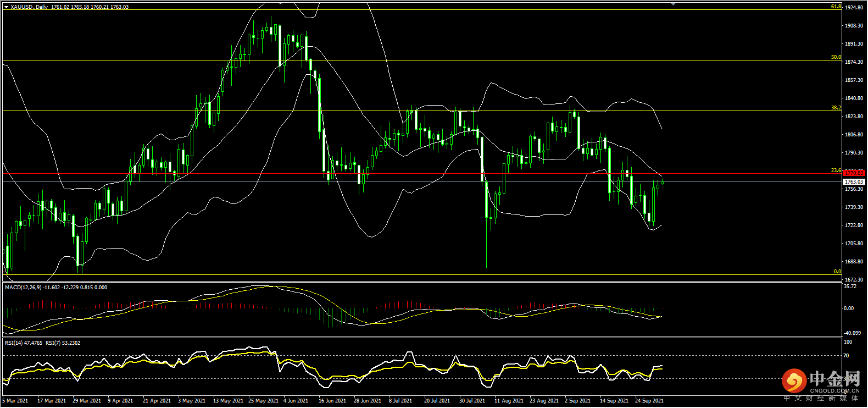Click the 1840.80 price axis value

[854, 98]
